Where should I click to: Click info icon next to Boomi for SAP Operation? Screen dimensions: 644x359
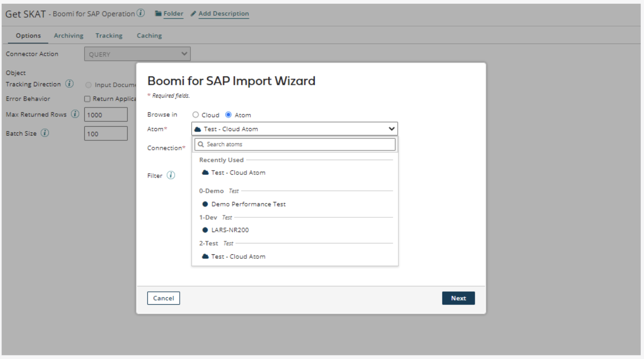tap(141, 13)
